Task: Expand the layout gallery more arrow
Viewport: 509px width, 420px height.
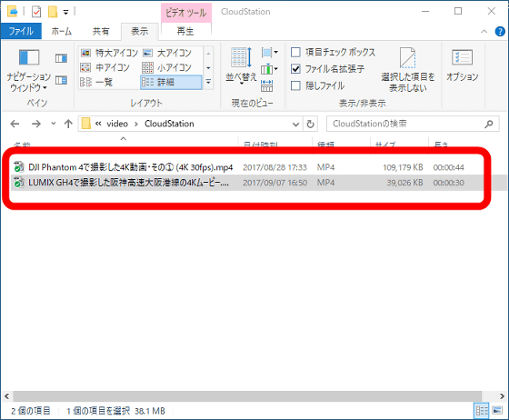Action: (x=208, y=82)
